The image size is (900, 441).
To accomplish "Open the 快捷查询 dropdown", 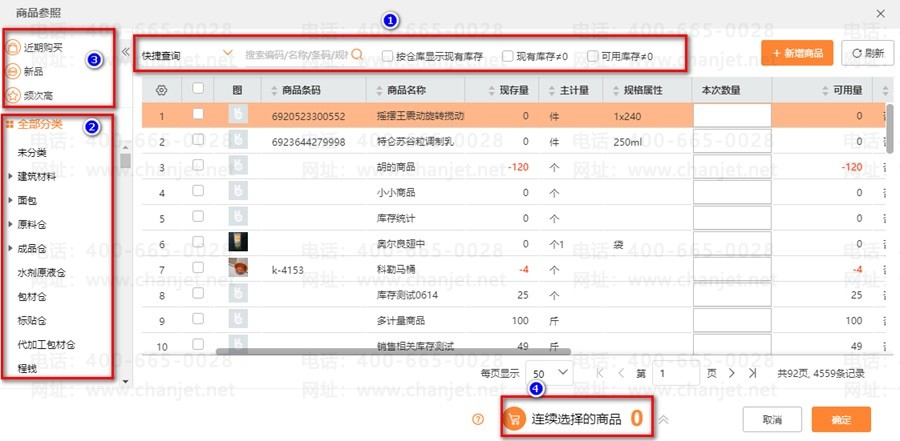I will pyautogui.click(x=187, y=55).
